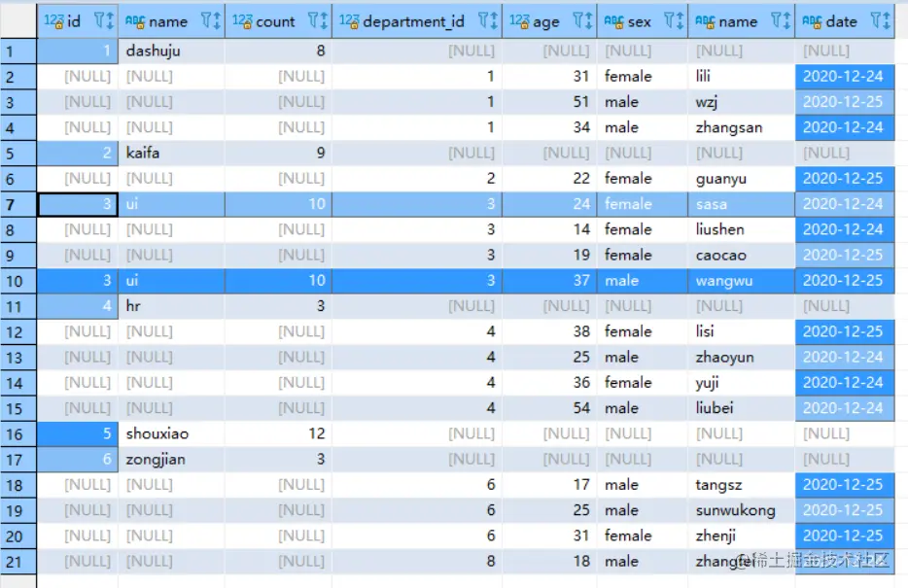Screen dimensions: 908x588
Task: Click the 'kaifa' name cell
Action: pyautogui.click(x=171, y=153)
